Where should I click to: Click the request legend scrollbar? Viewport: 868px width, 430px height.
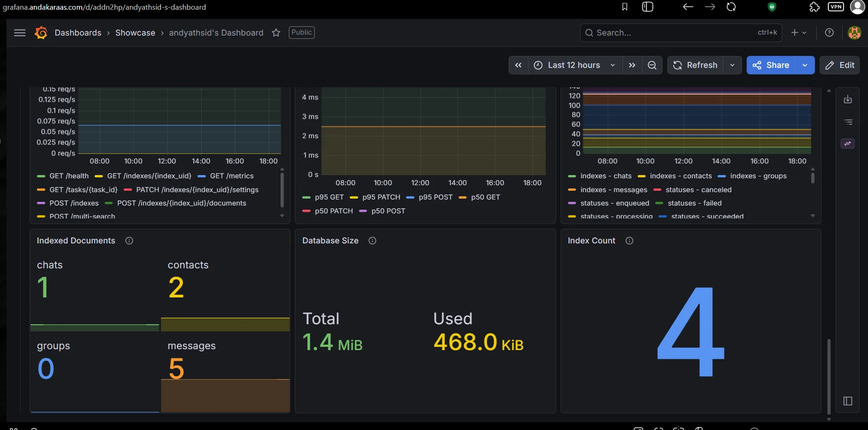[282, 190]
